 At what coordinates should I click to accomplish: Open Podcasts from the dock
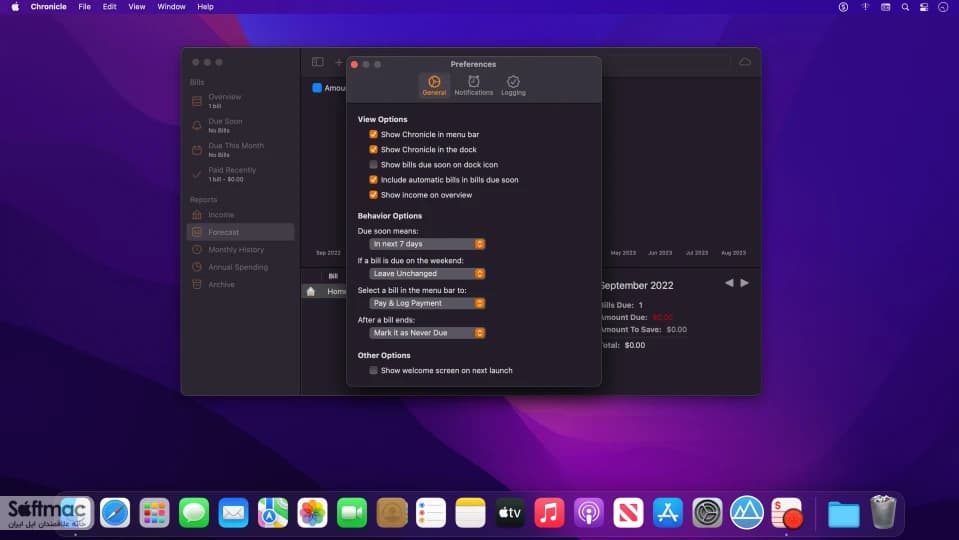[x=588, y=512]
